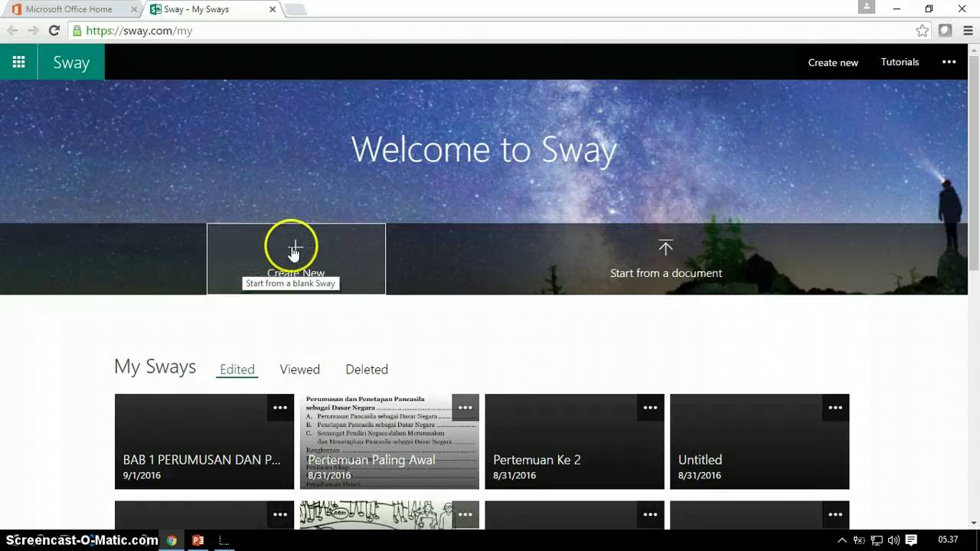The height and width of the screenshot is (551, 980).
Task: Click the Chrome icon in taskbar
Action: coord(171,540)
